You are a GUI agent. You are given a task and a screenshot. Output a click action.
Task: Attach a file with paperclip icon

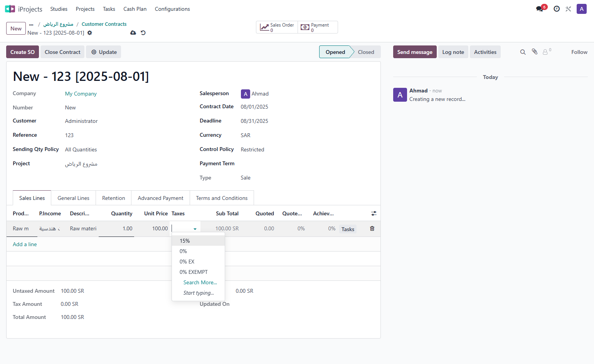535,52
